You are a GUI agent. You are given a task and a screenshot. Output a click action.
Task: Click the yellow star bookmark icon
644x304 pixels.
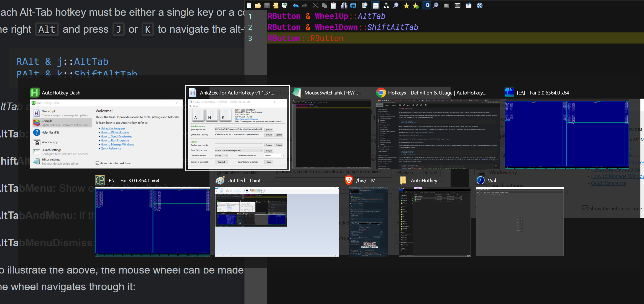coord(406,6)
